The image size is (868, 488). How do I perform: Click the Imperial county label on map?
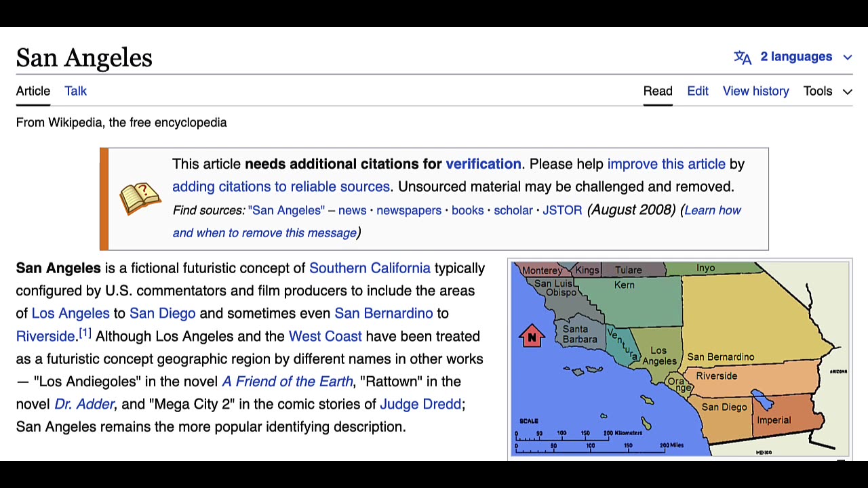pos(774,420)
